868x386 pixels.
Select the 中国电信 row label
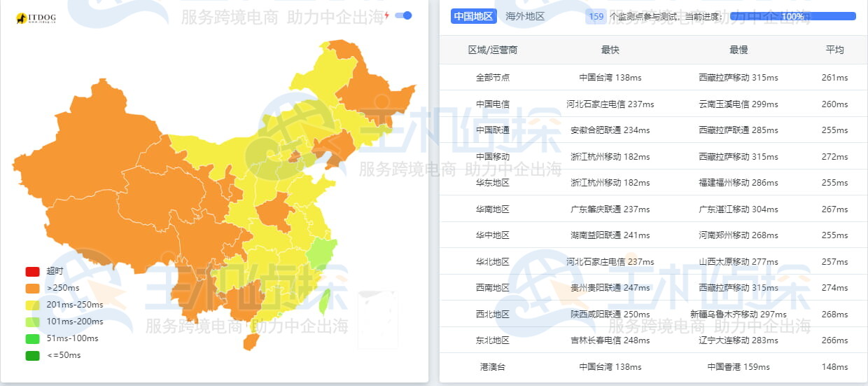pyautogui.click(x=493, y=104)
